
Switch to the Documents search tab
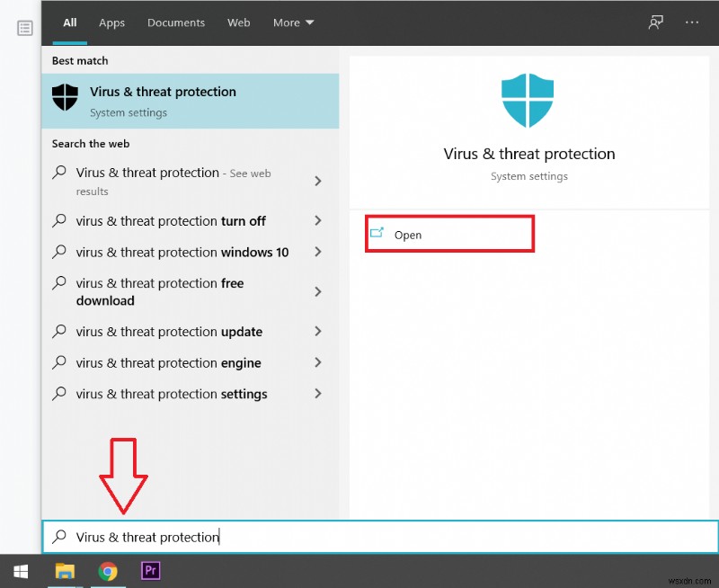[176, 22]
